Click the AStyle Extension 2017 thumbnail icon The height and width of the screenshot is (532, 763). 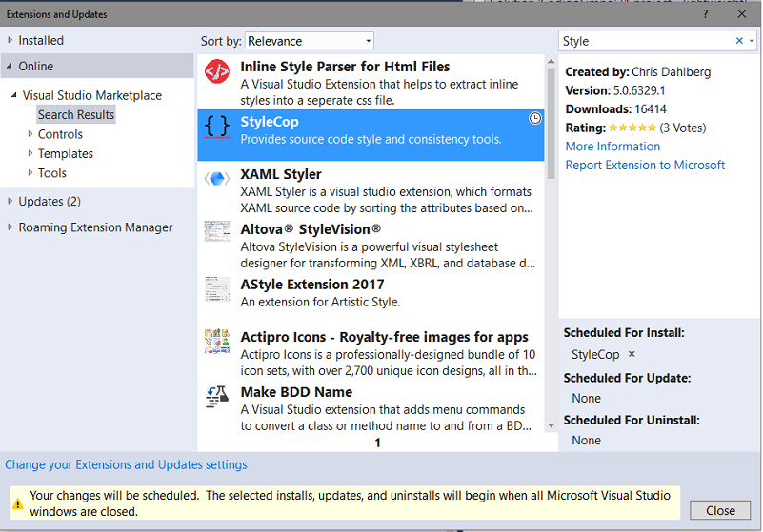tap(217, 289)
